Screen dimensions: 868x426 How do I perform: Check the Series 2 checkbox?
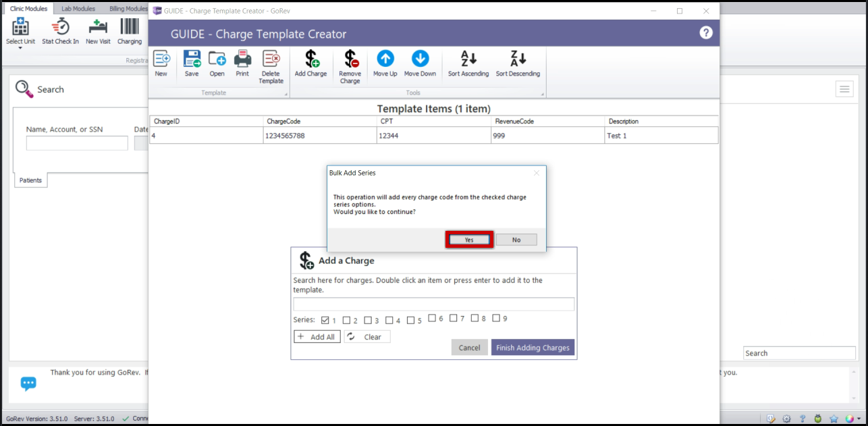pyautogui.click(x=347, y=320)
